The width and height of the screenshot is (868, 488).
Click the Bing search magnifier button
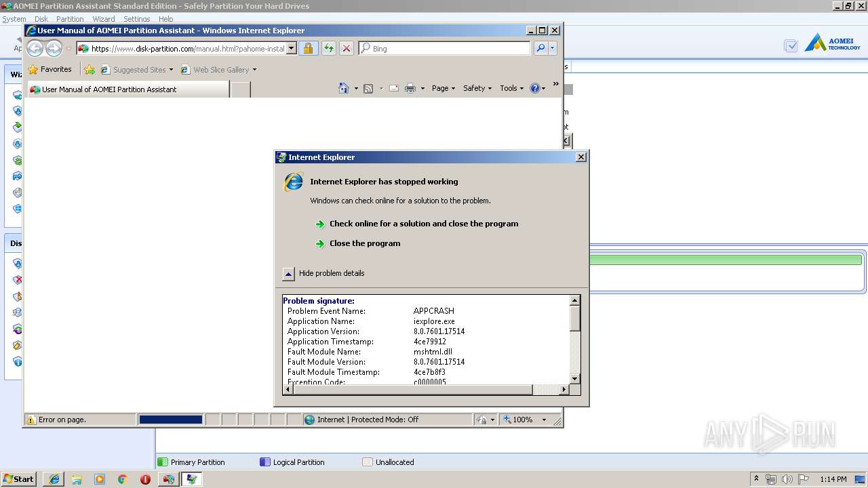click(540, 48)
